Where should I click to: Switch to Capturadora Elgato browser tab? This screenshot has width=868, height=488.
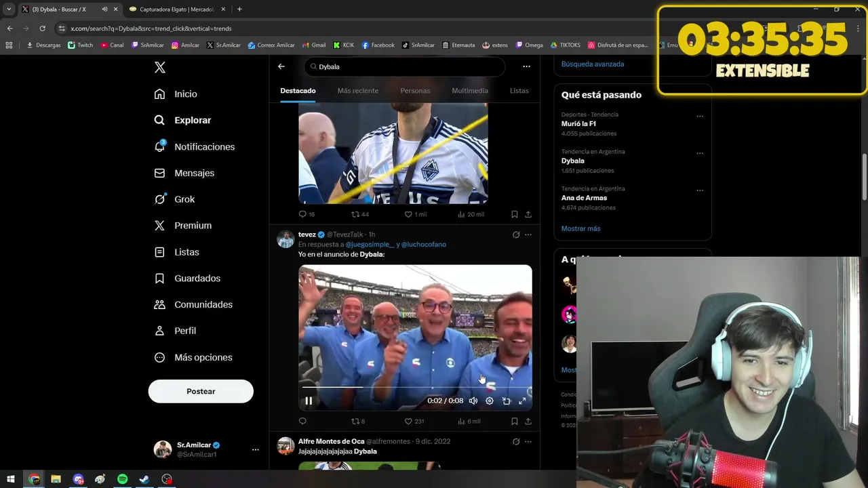coord(176,9)
